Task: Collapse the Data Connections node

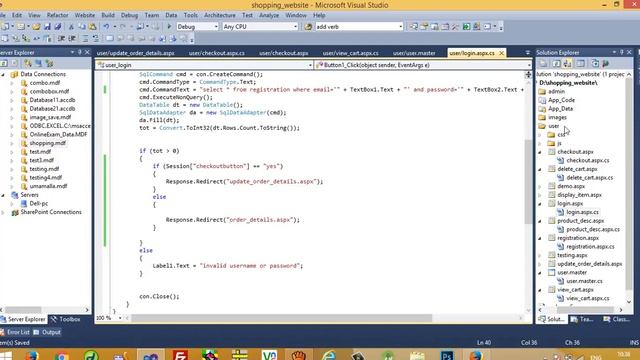Action: point(3,74)
